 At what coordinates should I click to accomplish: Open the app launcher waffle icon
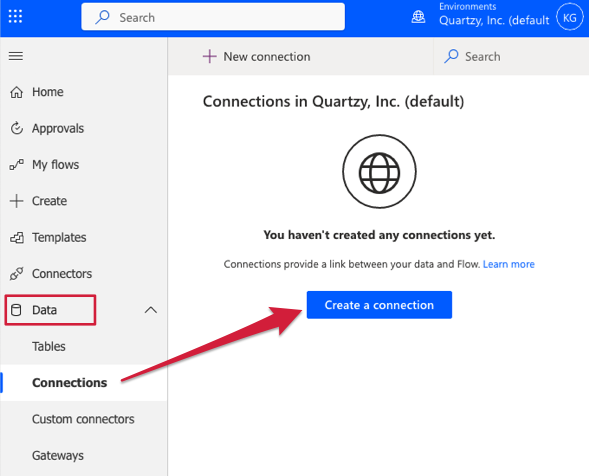(x=15, y=17)
